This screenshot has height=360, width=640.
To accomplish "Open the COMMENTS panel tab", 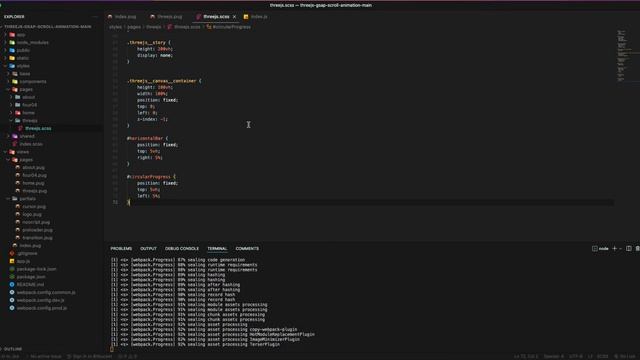I will point(247,249).
